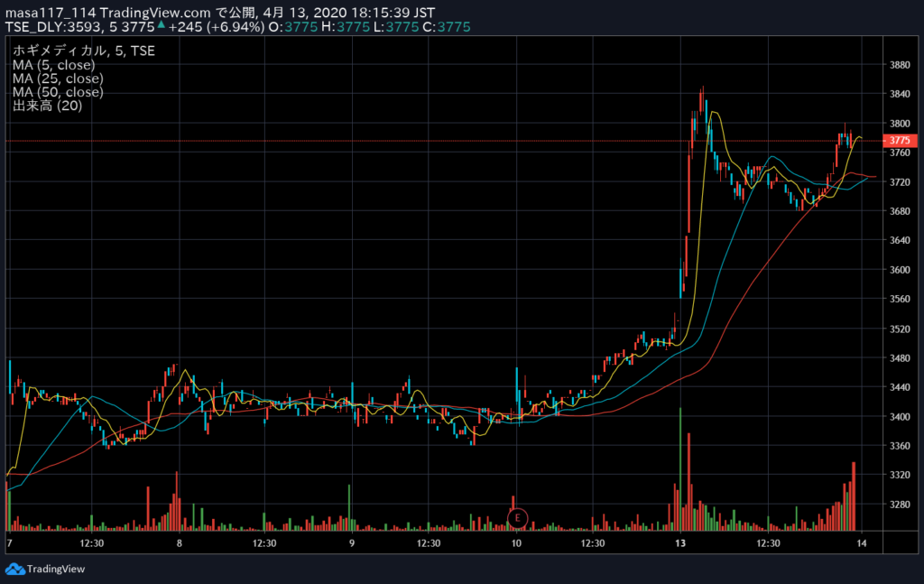Viewport: 924px width, 584px height.
Task: Select the MA (25, close) indicator label
Action: [58, 79]
